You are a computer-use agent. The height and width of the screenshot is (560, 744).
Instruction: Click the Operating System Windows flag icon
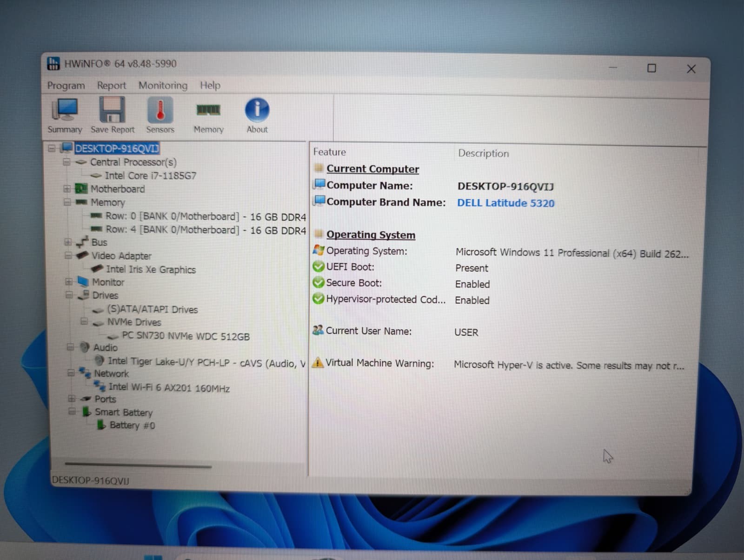(319, 250)
